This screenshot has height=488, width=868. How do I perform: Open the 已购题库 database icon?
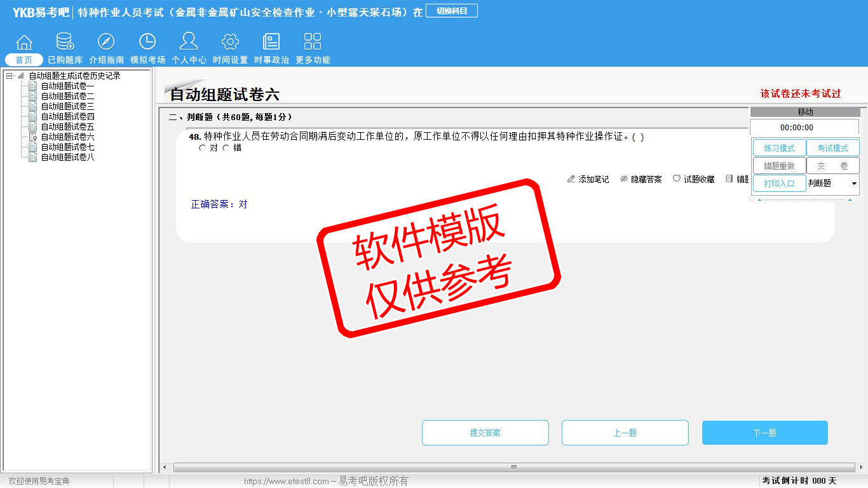65,43
